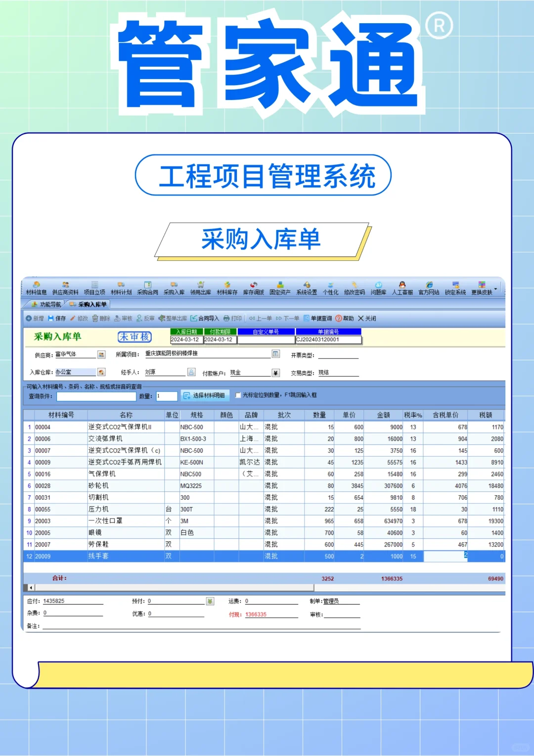
Task: Print the receipt using 打印
Action: tap(231, 318)
